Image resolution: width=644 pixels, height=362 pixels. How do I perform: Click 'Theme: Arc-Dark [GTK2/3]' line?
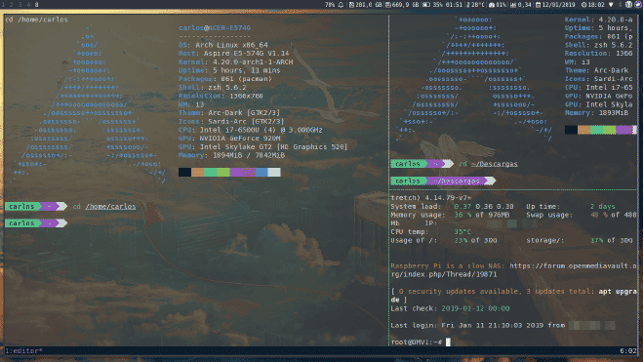(229, 113)
